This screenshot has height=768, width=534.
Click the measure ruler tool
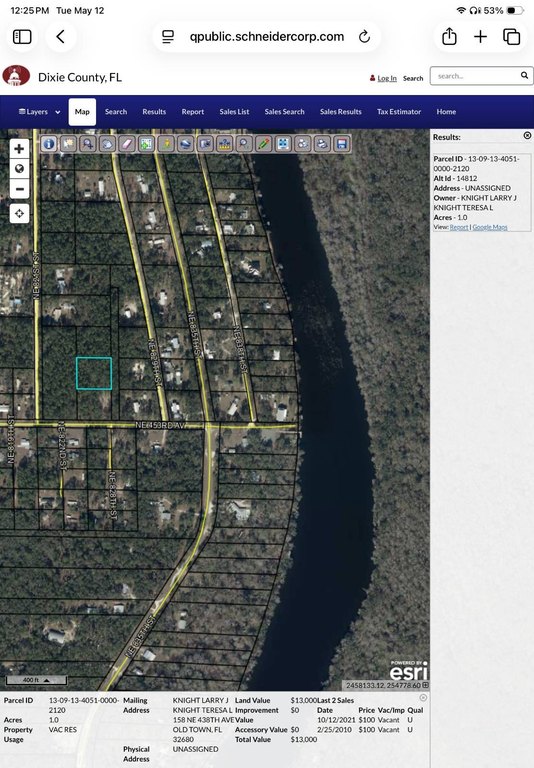224,144
